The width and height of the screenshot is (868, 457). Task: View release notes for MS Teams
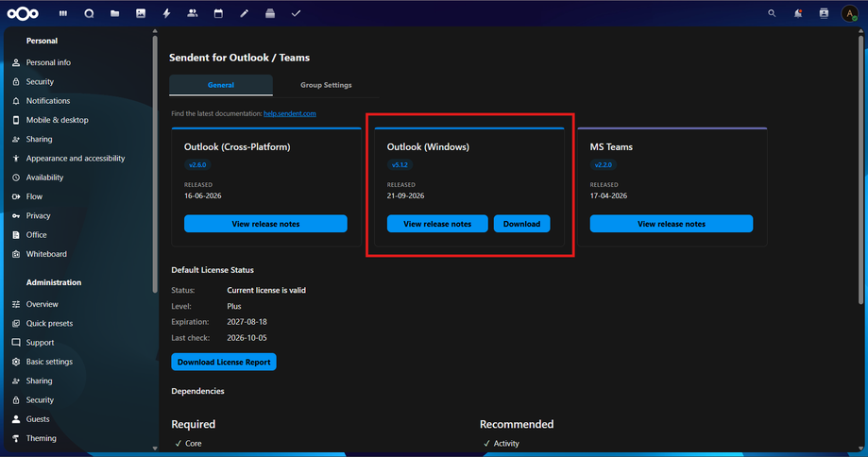pos(671,224)
